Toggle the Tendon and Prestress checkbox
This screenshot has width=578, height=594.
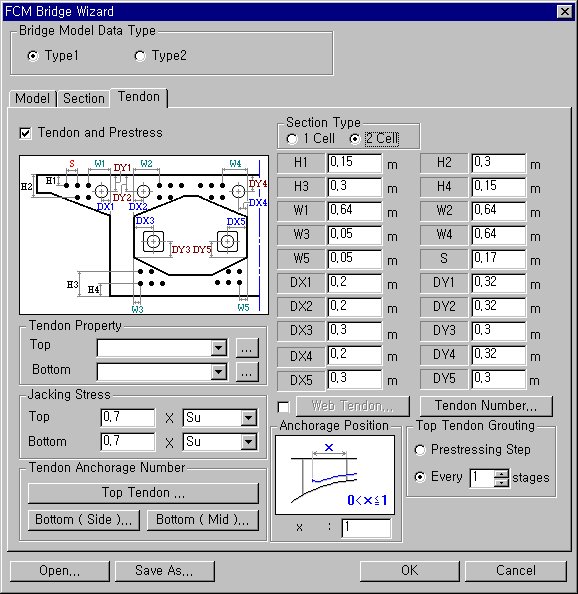pyautogui.click(x=25, y=133)
